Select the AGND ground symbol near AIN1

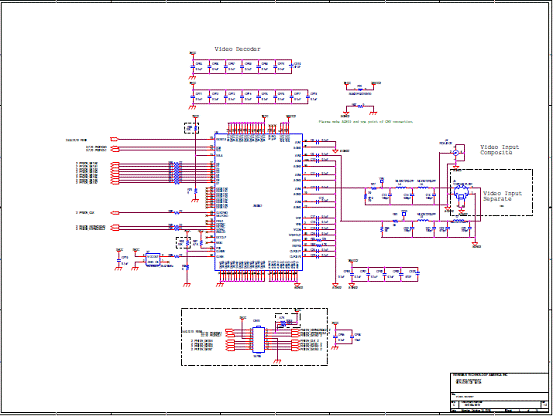coord(335,151)
